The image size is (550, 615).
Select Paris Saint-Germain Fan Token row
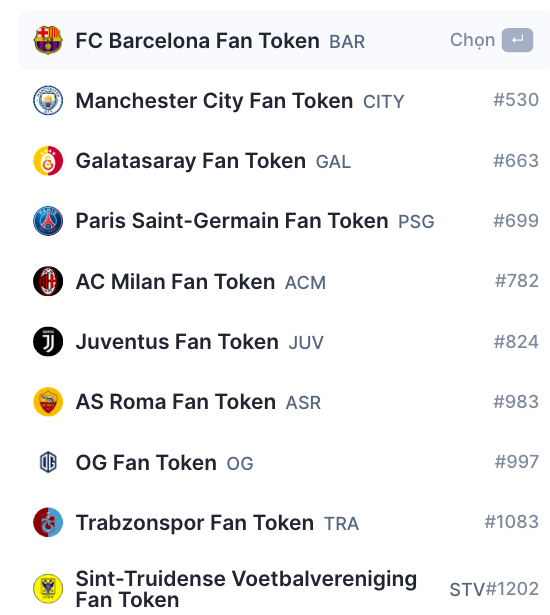tap(284, 221)
